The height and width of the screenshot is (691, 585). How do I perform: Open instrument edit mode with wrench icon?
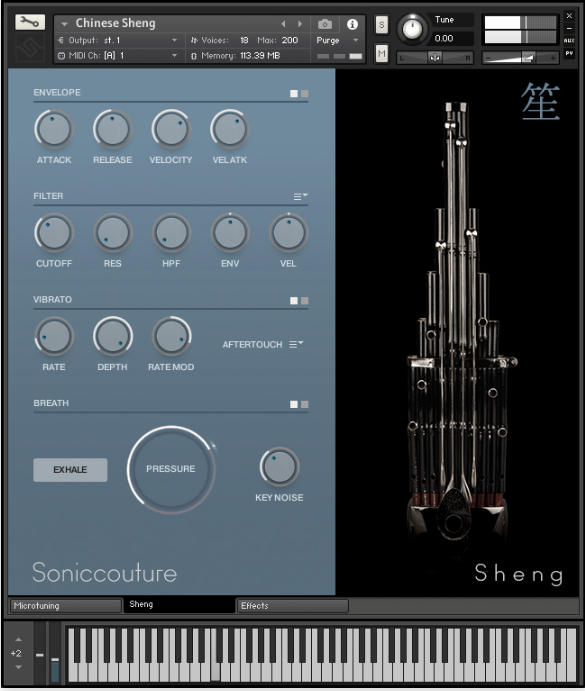(30, 22)
